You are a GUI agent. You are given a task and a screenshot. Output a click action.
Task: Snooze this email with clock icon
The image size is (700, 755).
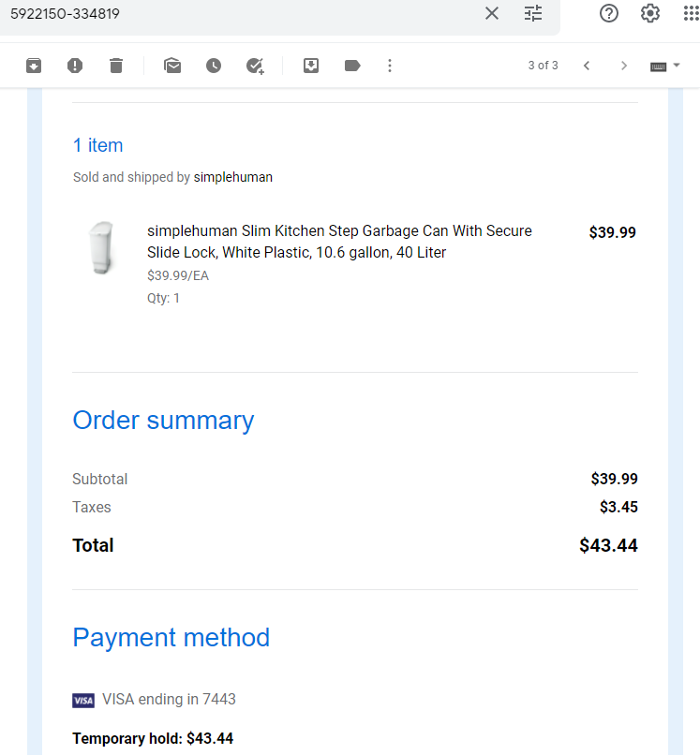coord(214,66)
